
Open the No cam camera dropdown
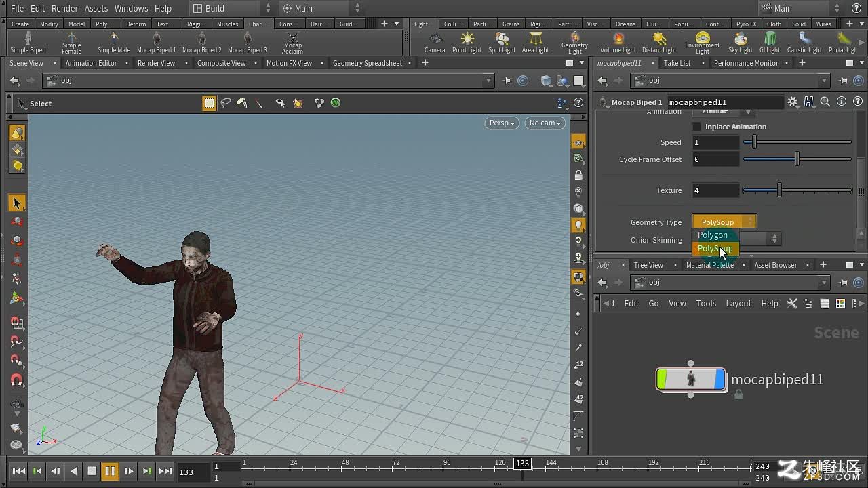[x=545, y=123]
